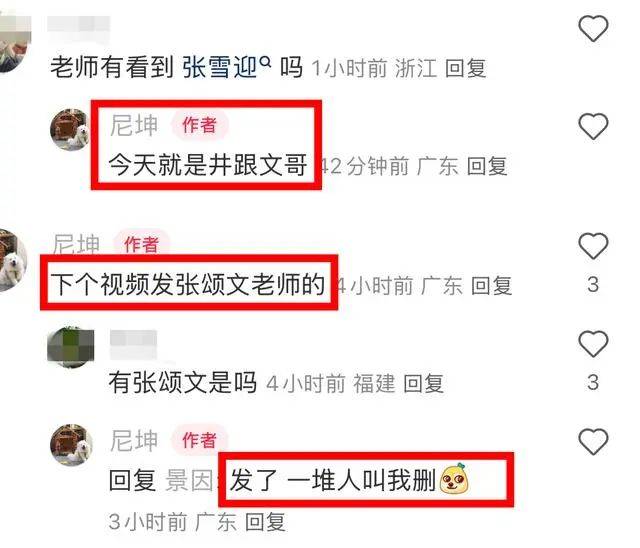Tap the emoji in 一堆人叫我删 reply
Image resolution: width=640 pixels, height=548 pixels.
(x=454, y=478)
